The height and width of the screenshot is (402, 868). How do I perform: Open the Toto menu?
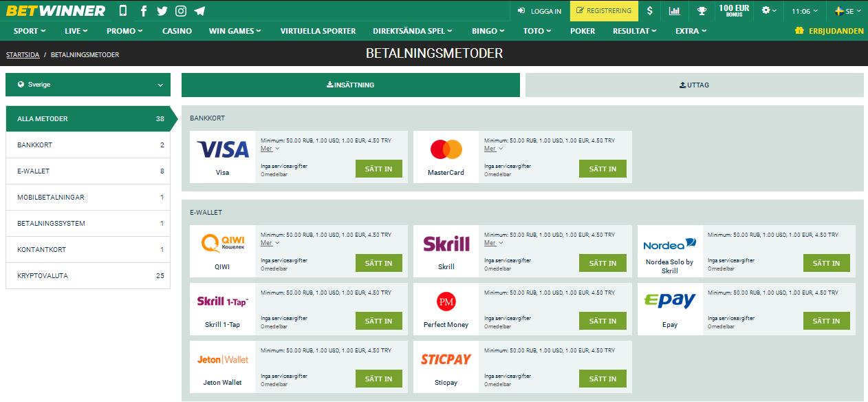[538, 31]
